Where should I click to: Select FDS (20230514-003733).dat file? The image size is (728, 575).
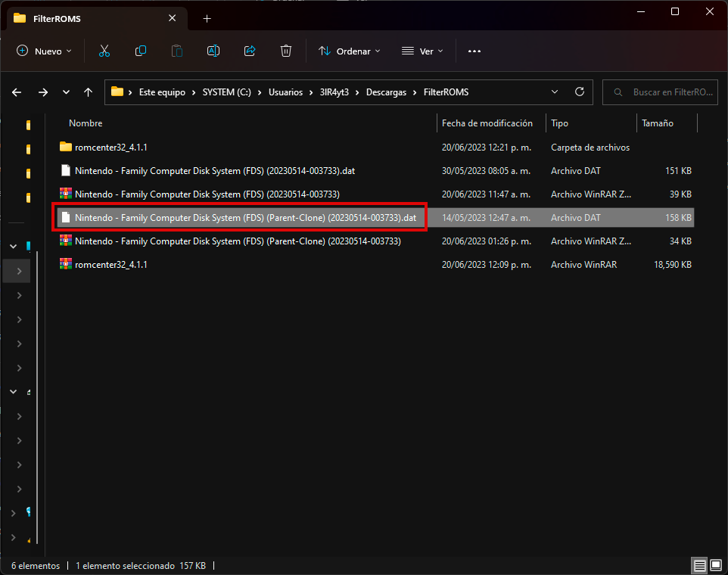pos(375,171)
